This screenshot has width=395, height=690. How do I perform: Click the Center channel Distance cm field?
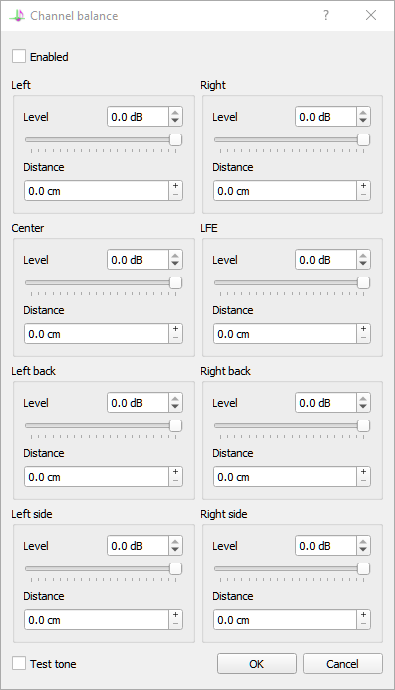coord(96,334)
